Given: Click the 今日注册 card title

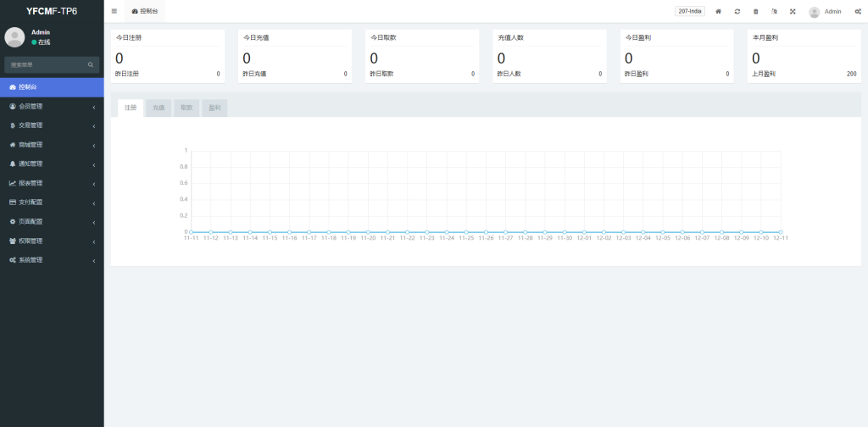Looking at the screenshot, I should coord(128,37).
